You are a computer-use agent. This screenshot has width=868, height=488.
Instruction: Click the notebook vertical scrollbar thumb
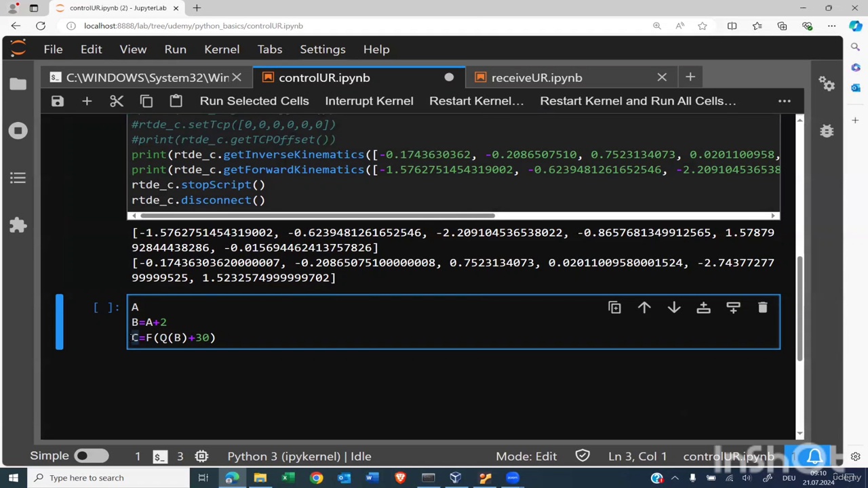point(800,309)
